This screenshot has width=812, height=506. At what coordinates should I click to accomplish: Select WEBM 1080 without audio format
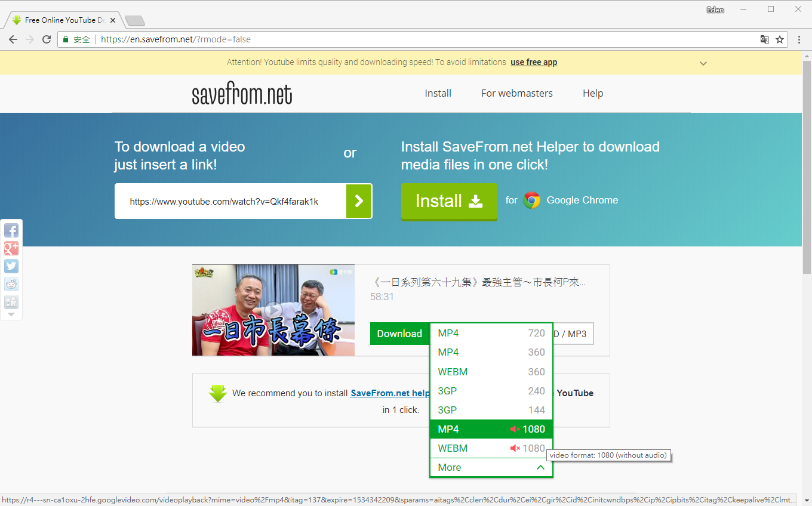491,448
